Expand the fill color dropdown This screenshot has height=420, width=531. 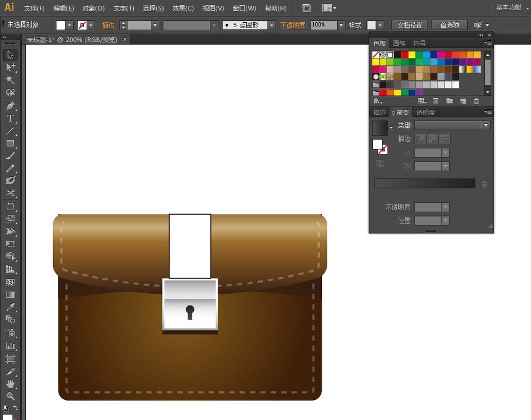point(70,25)
